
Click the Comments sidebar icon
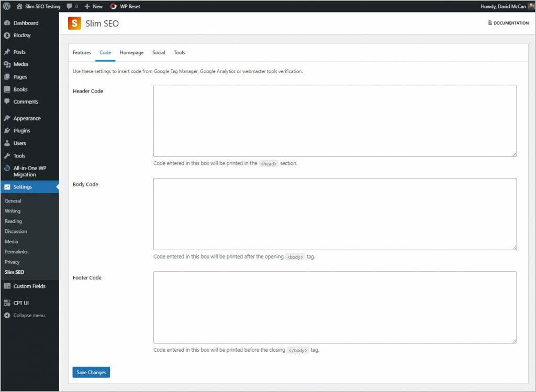7,102
